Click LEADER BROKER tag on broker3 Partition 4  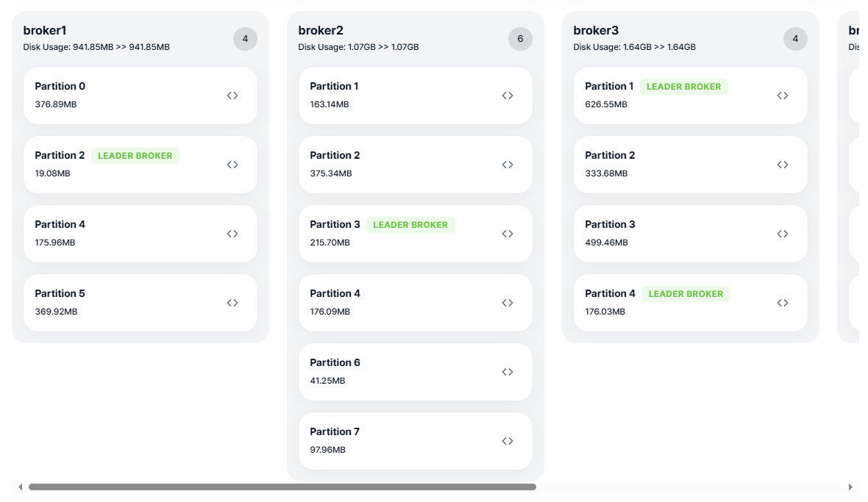(x=686, y=294)
